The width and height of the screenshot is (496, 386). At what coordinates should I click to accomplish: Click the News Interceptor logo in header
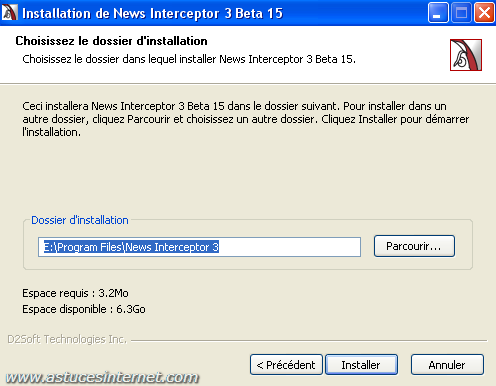tap(466, 55)
